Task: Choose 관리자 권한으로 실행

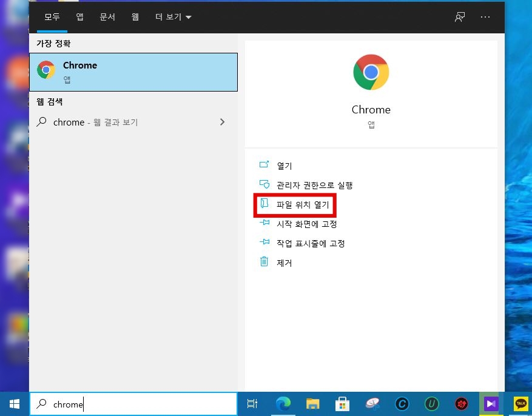Action: [314, 185]
